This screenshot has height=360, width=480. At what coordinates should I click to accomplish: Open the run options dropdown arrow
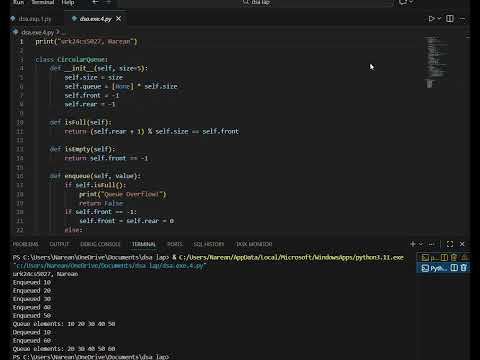pyautogui.click(x=439, y=19)
